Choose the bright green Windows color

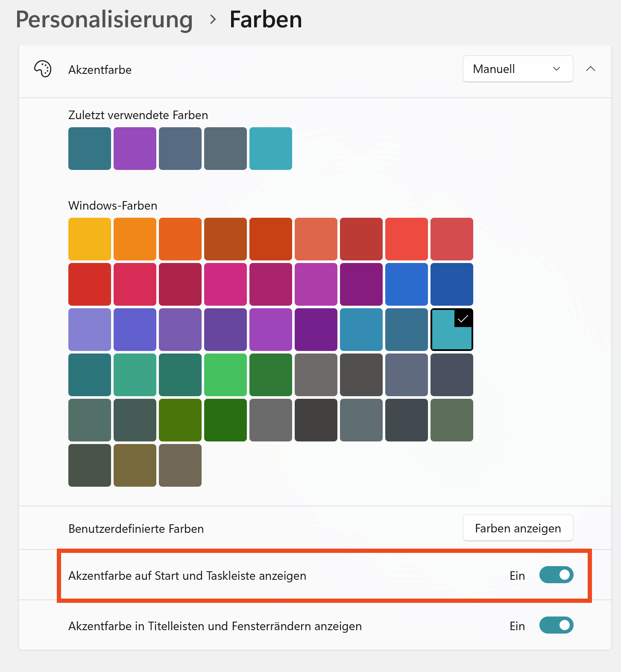click(x=226, y=375)
